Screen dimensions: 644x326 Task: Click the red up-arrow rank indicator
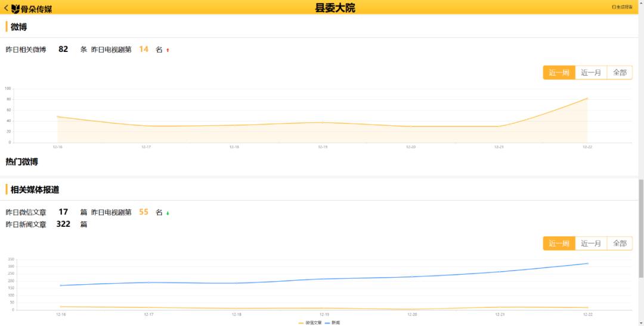pos(168,50)
